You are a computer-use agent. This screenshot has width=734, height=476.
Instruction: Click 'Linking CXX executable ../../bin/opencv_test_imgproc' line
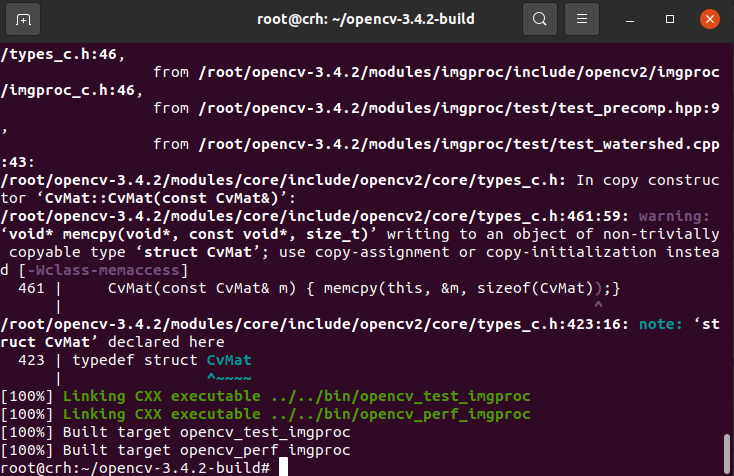point(297,396)
